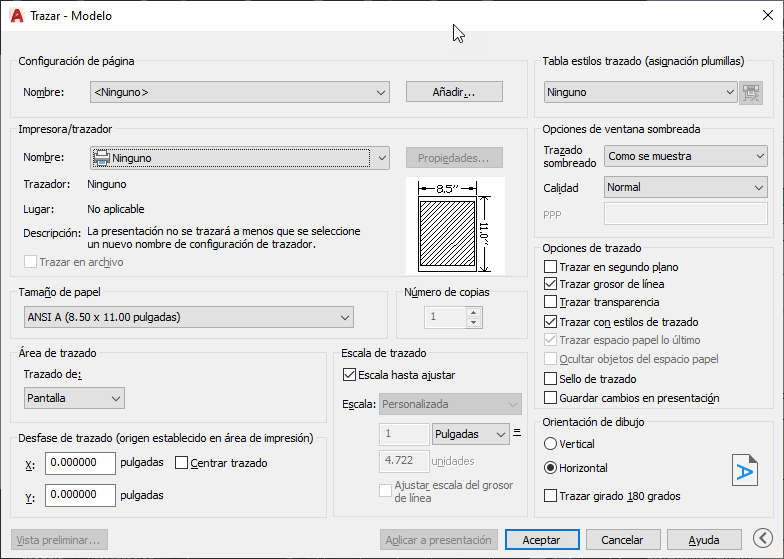784x559 pixels.
Task: Toggle Escala hasta ajustar checkbox
Action: [x=349, y=374]
